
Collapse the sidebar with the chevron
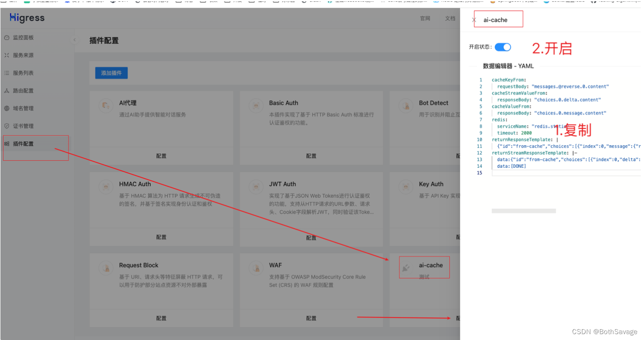[x=75, y=40]
